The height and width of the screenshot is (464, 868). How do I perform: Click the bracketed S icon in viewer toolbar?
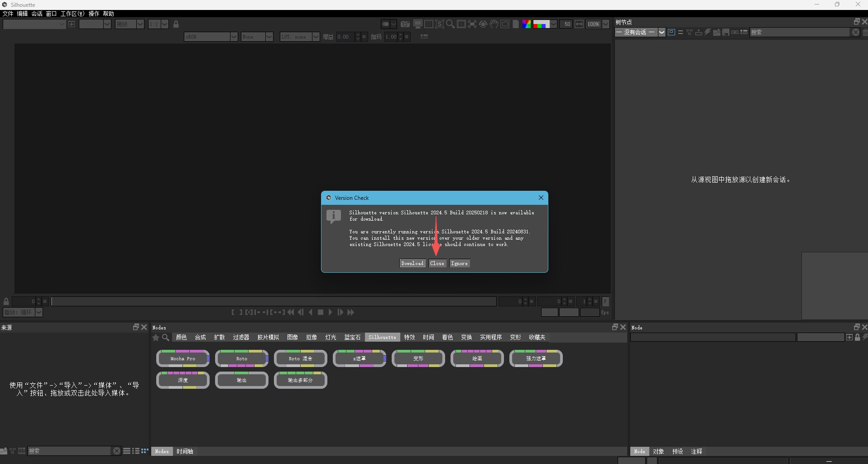[x=439, y=24]
